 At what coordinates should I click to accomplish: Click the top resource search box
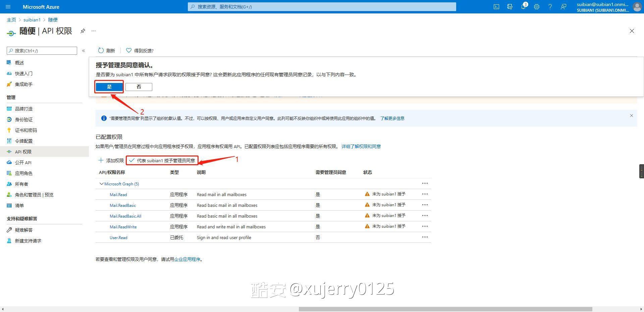[x=322, y=7]
